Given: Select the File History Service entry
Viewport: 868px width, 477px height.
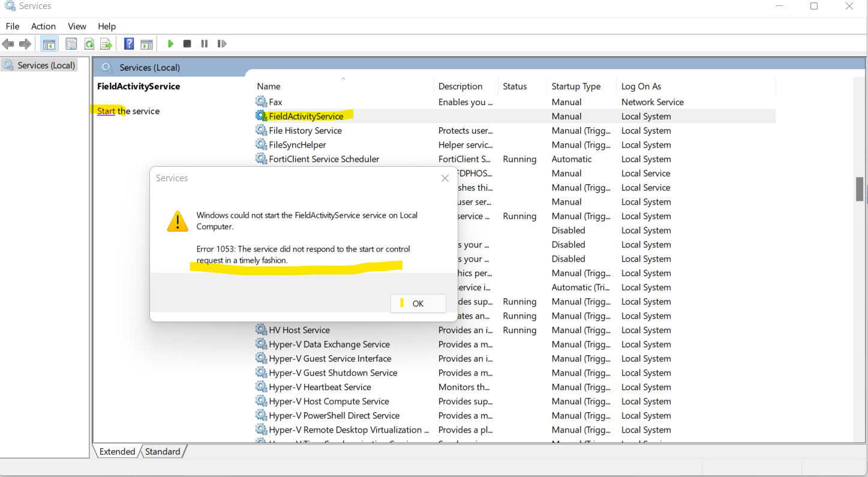Looking at the screenshot, I should [515, 130].
